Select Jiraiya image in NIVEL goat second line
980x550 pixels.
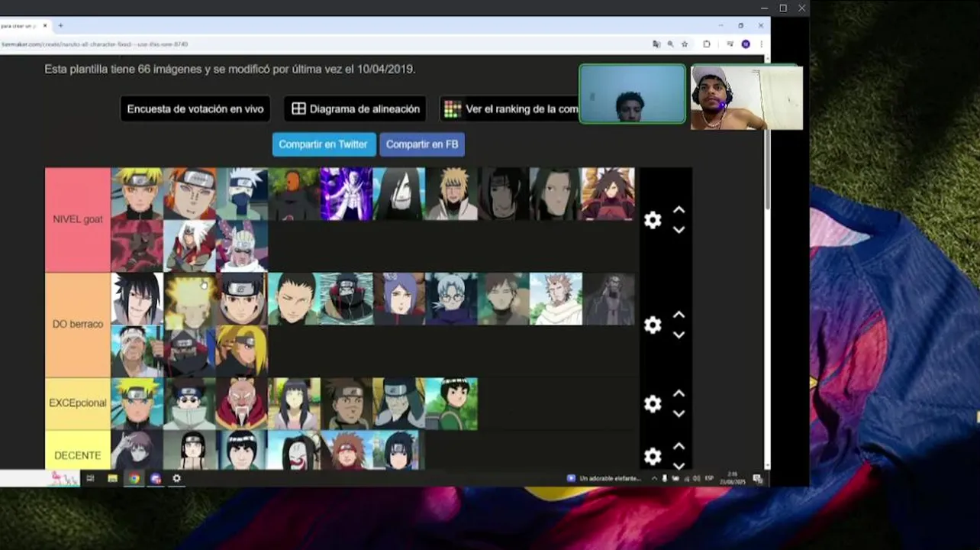[189, 246]
